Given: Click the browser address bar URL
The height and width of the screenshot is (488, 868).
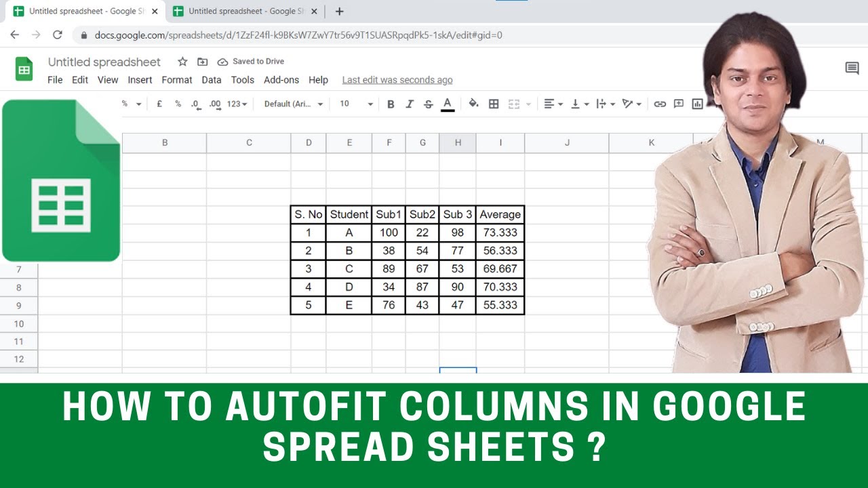Looking at the screenshot, I should [x=298, y=35].
